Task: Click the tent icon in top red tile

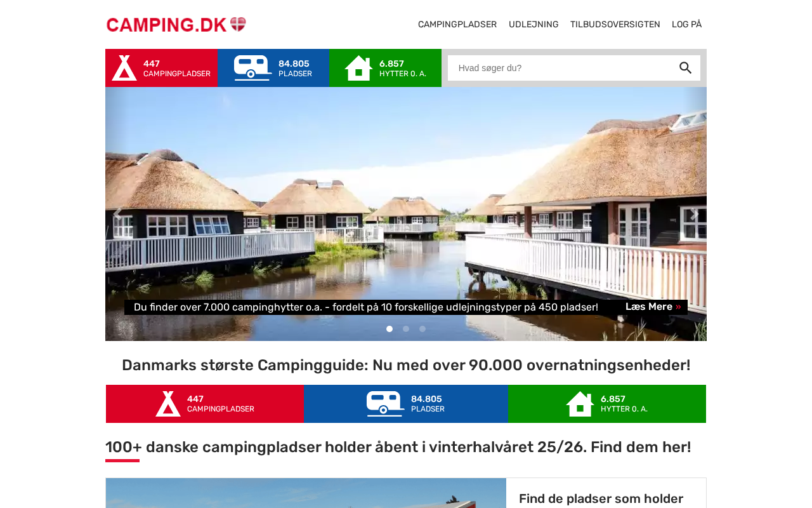Action: tap(124, 68)
